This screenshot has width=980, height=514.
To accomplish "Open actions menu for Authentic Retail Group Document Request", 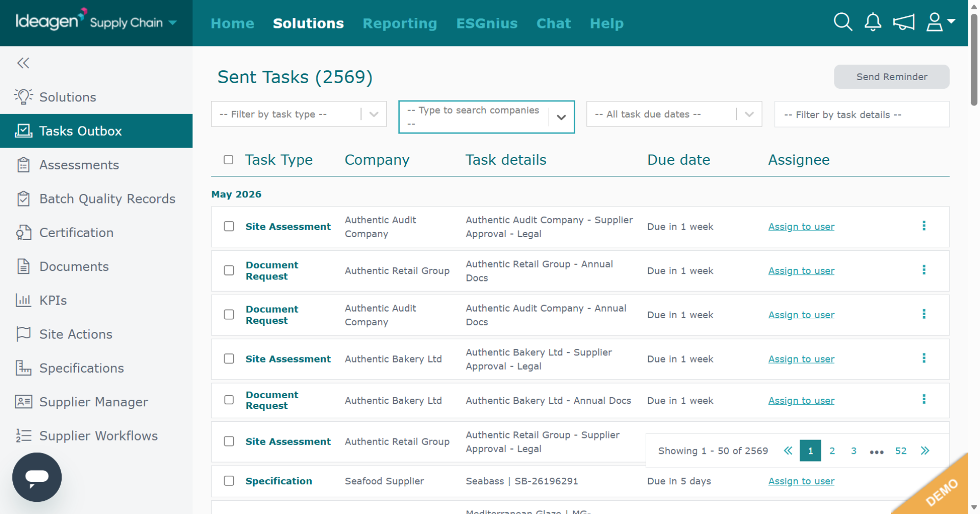I will click(x=924, y=270).
